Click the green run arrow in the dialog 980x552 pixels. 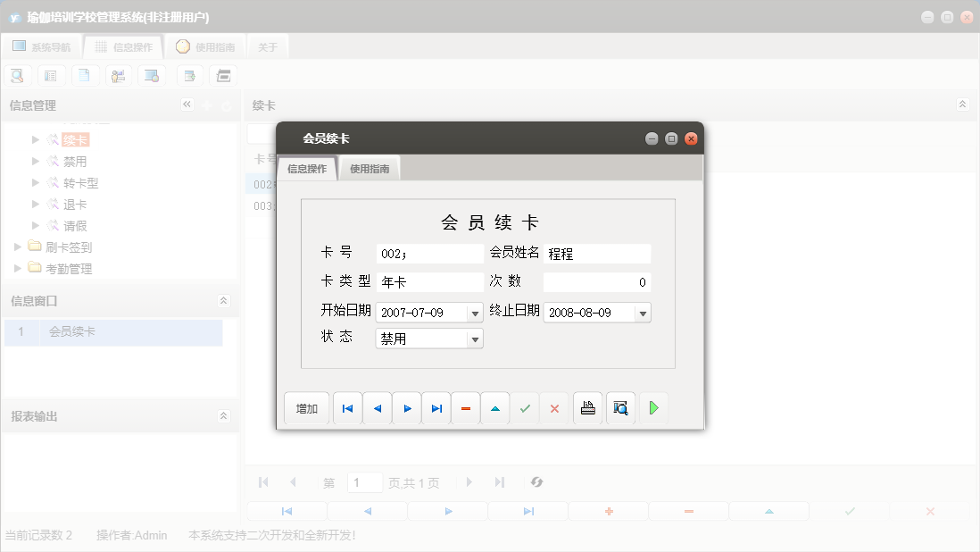pyautogui.click(x=653, y=408)
